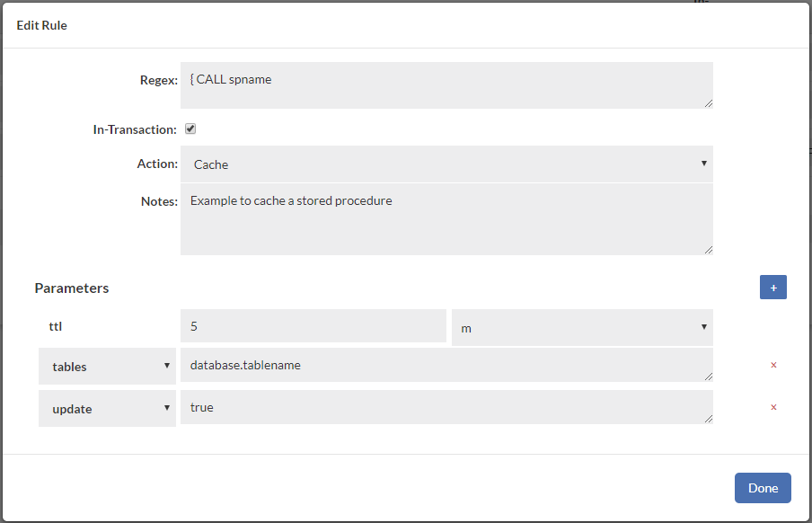Viewport: 812px width, 523px height.
Task: Expand the tables parameter name dropdown
Action: [x=108, y=366]
